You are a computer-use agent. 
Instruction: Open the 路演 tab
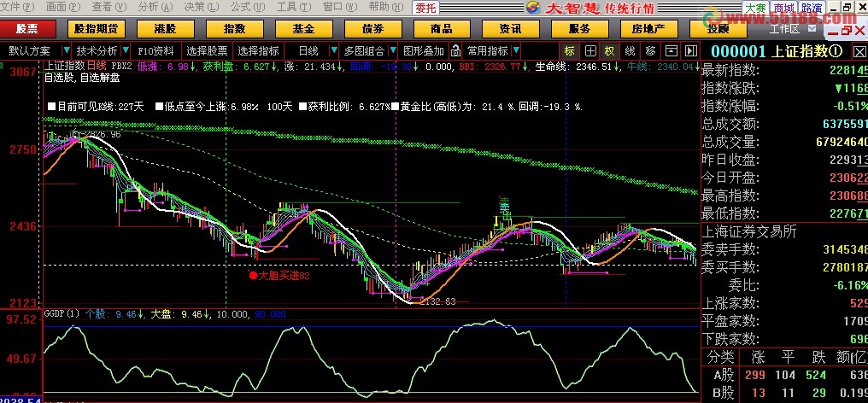tap(812, 9)
